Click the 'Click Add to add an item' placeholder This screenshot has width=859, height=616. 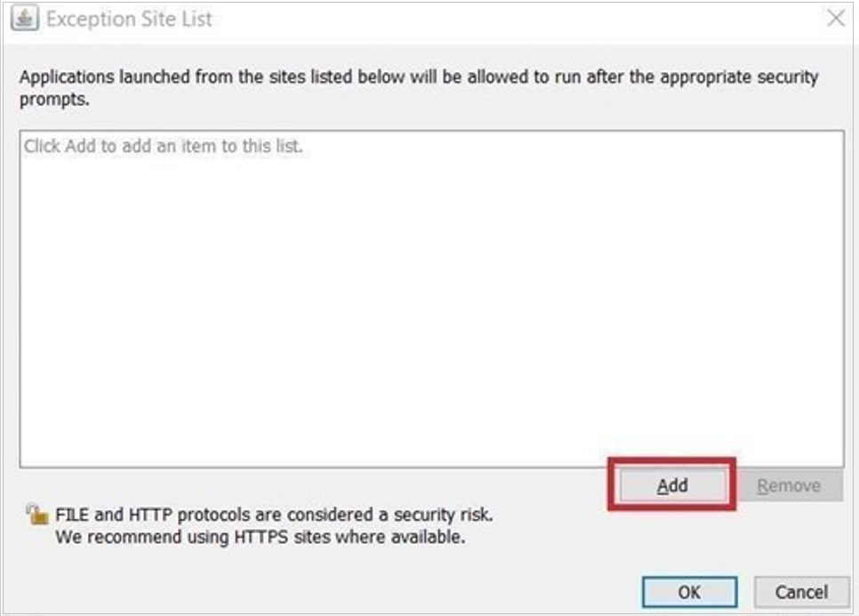point(164,147)
